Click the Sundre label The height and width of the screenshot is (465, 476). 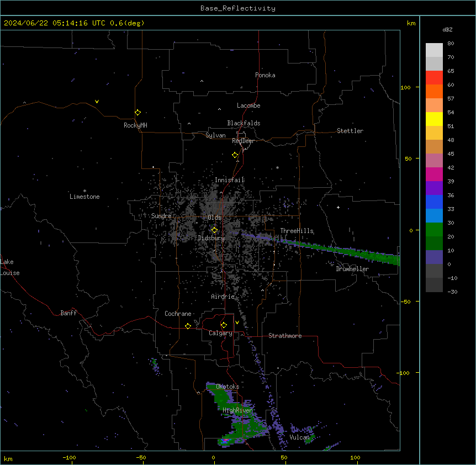pos(161,216)
